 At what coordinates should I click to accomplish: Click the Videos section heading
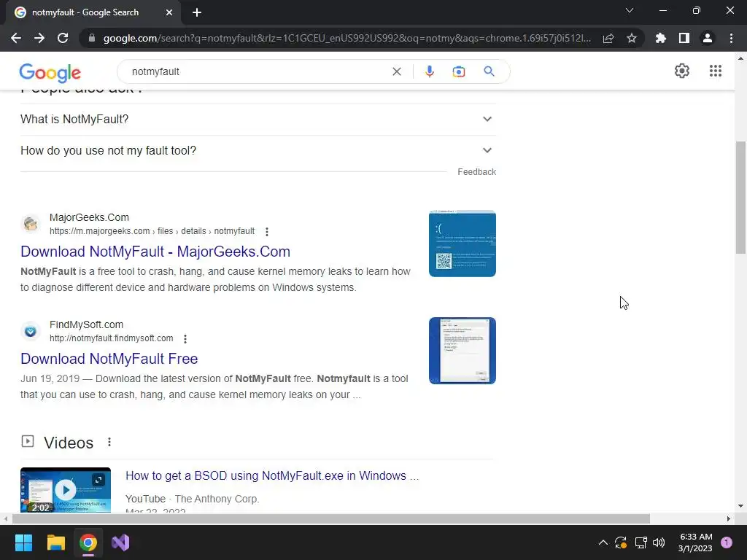pyautogui.click(x=69, y=443)
